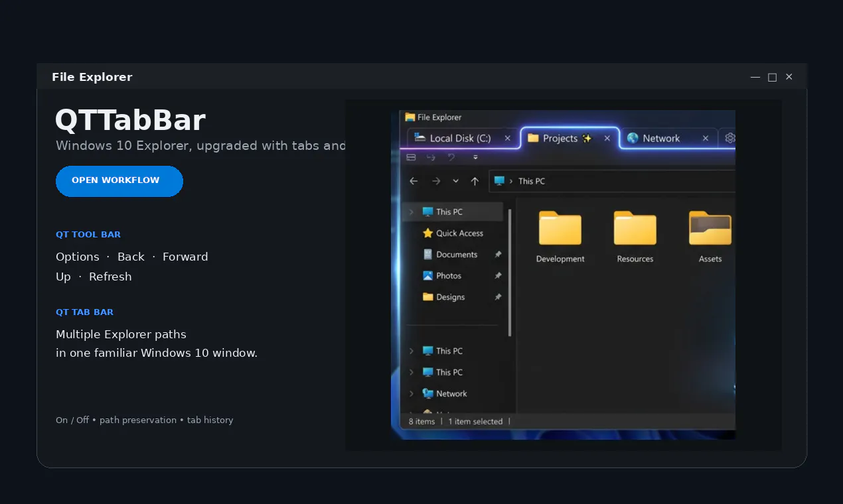The image size is (843, 504).
Task: Click the monitor icon in the address bar
Action: pyautogui.click(x=500, y=180)
